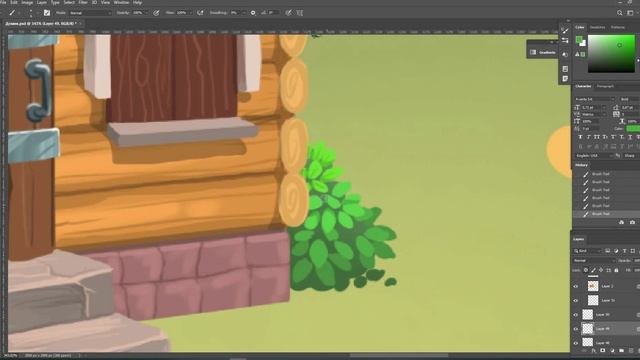This screenshot has width=640, height=360.
Task: Add layer style fx icon at Layers bottom
Action: click(593, 351)
